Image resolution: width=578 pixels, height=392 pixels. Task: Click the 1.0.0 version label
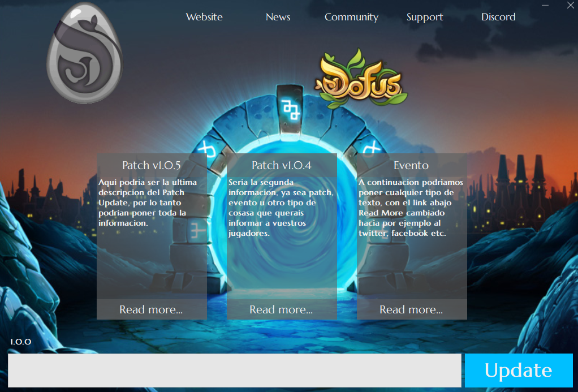click(20, 342)
